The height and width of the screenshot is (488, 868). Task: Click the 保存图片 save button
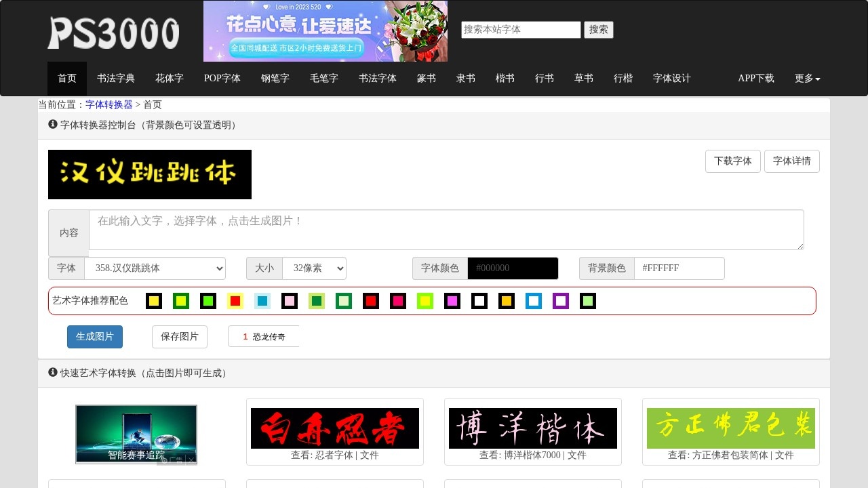point(180,337)
